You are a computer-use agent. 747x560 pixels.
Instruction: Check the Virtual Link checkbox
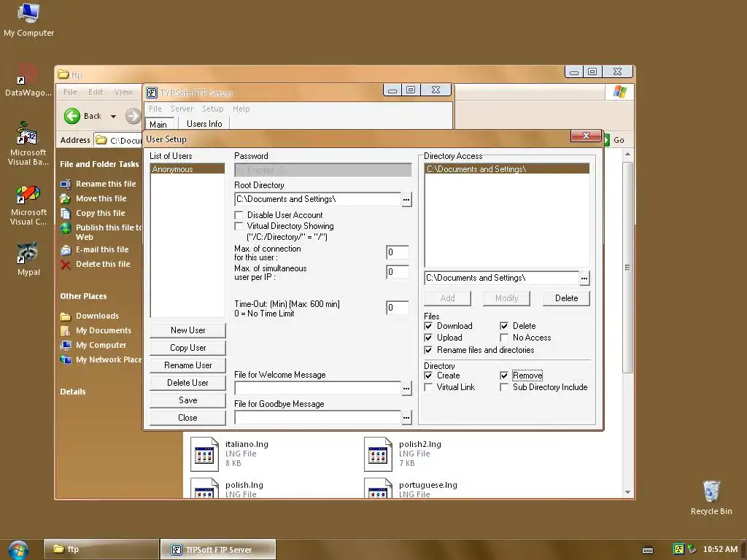coord(428,387)
